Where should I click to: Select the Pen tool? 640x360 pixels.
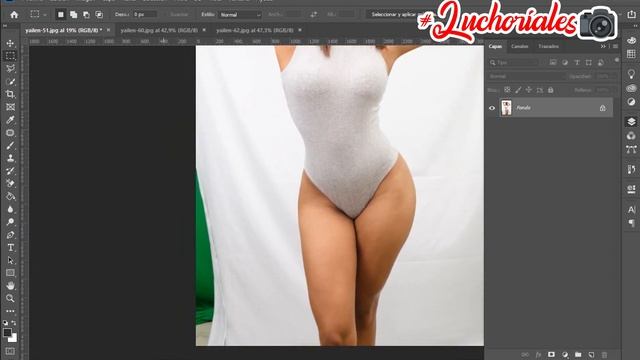coord(10,235)
